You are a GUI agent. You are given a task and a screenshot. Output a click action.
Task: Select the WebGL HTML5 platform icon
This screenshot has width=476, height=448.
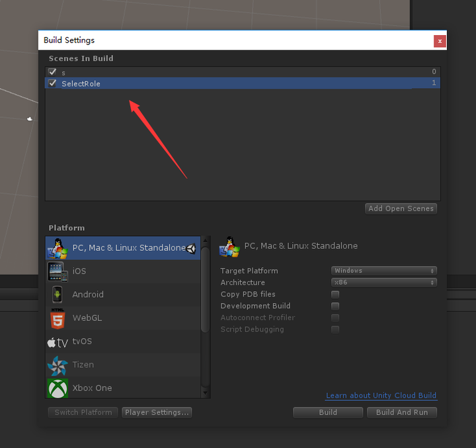58,318
